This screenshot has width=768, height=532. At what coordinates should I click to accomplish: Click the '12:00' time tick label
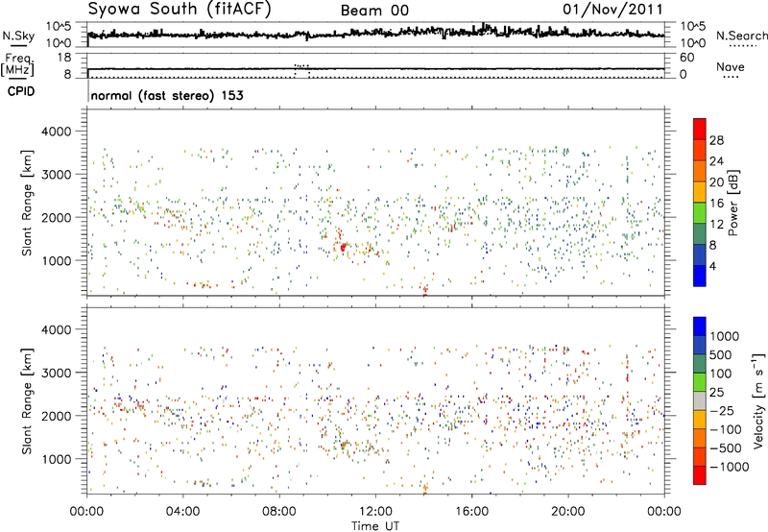point(375,512)
